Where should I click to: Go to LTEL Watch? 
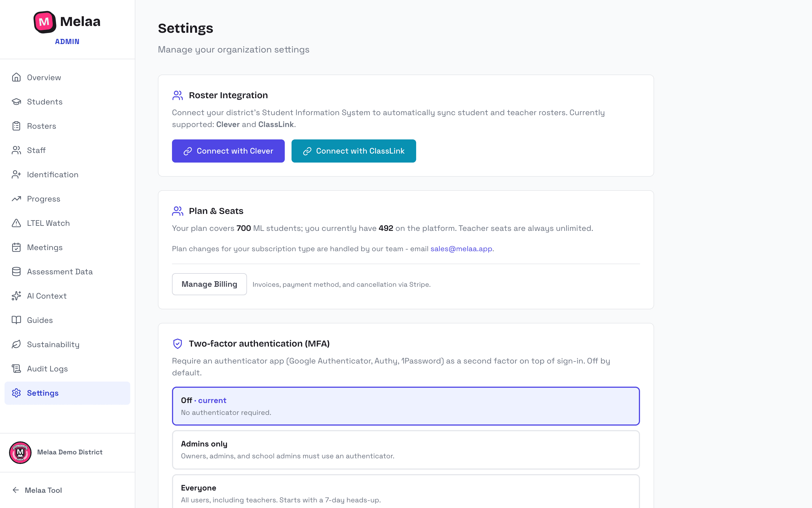pos(67,223)
